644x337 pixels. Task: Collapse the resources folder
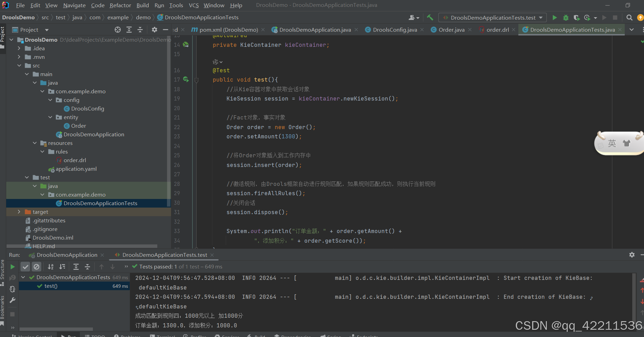(x=35, y=143)
